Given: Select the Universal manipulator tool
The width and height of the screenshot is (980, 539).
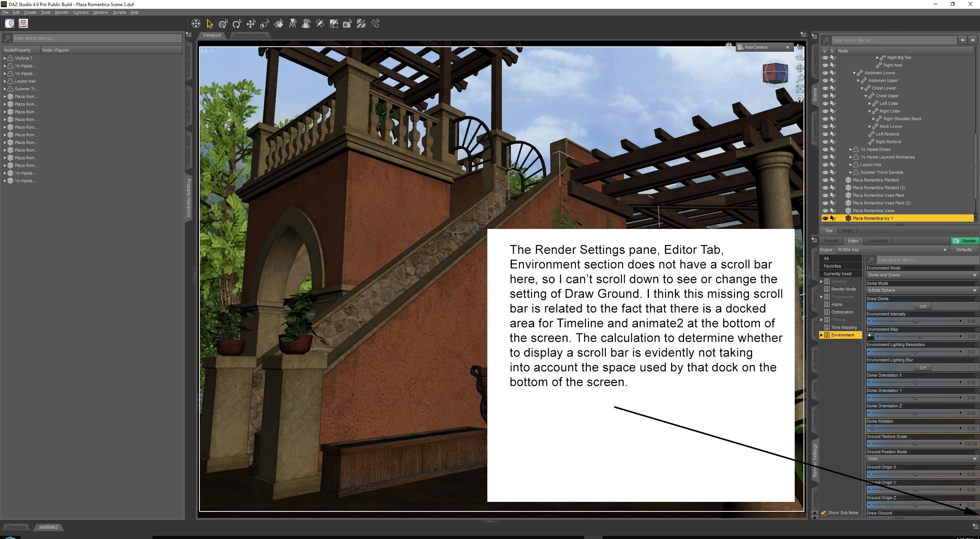Looking at the screenshot, I should [x=223, y=24].
